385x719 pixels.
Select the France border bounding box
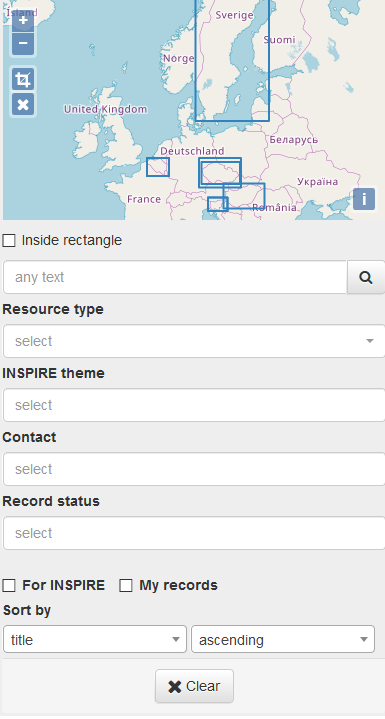pos(158,167)
